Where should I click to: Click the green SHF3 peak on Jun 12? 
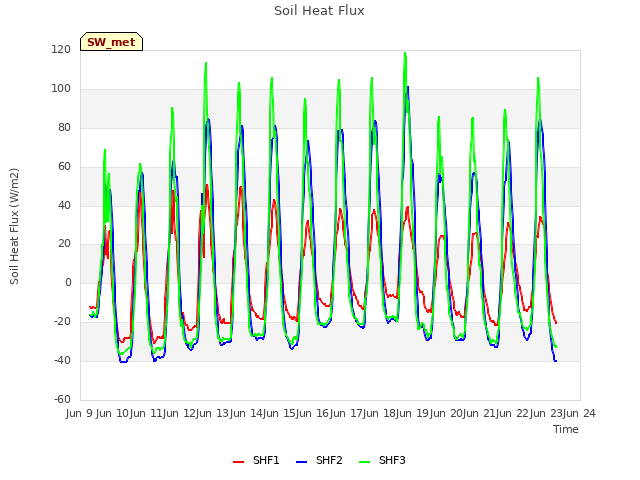point(206,63)
